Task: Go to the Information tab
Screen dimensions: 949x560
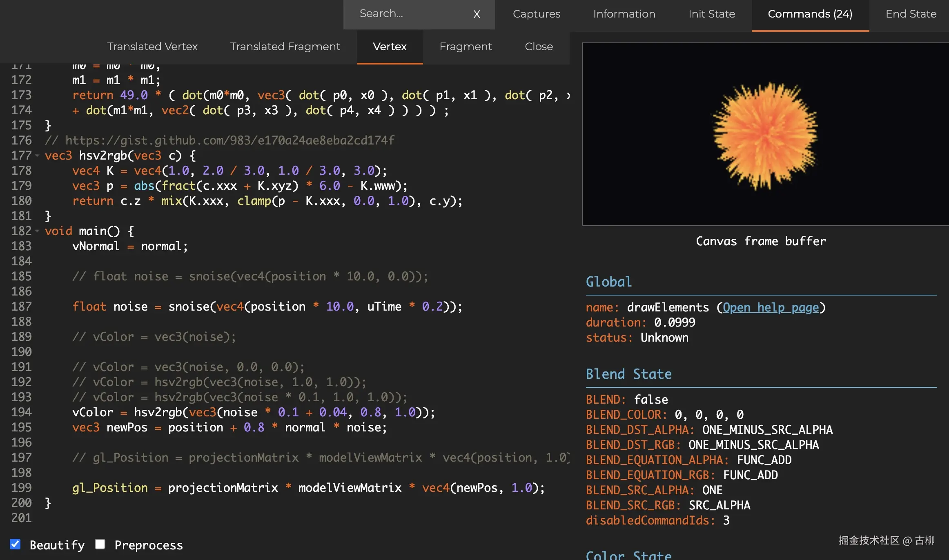Action: [x=624, y=14]
